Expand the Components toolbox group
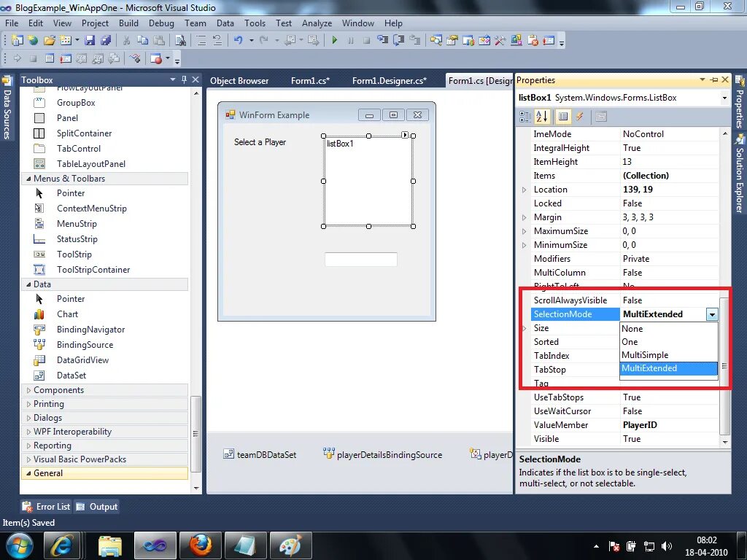 coord(28,390)
